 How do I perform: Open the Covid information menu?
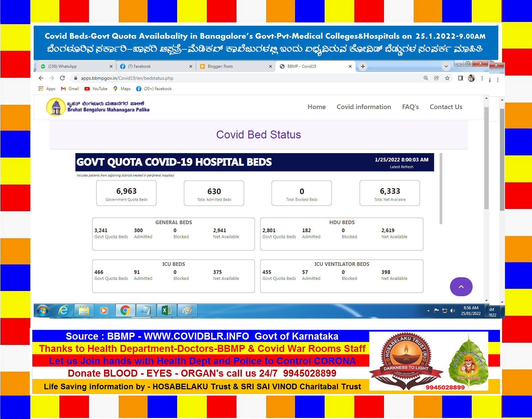pyautogui.click(x=364, y=107)
